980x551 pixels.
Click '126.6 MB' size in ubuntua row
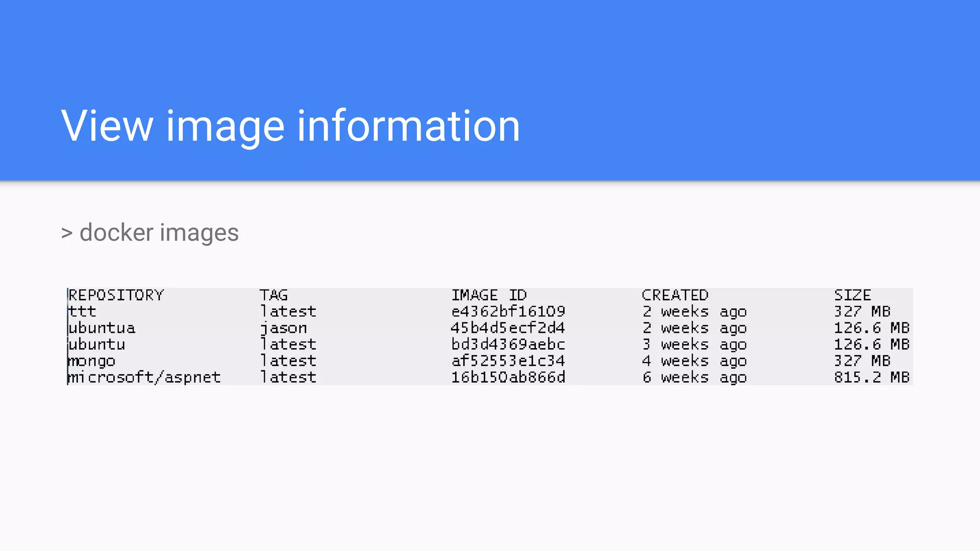[872, 328]
